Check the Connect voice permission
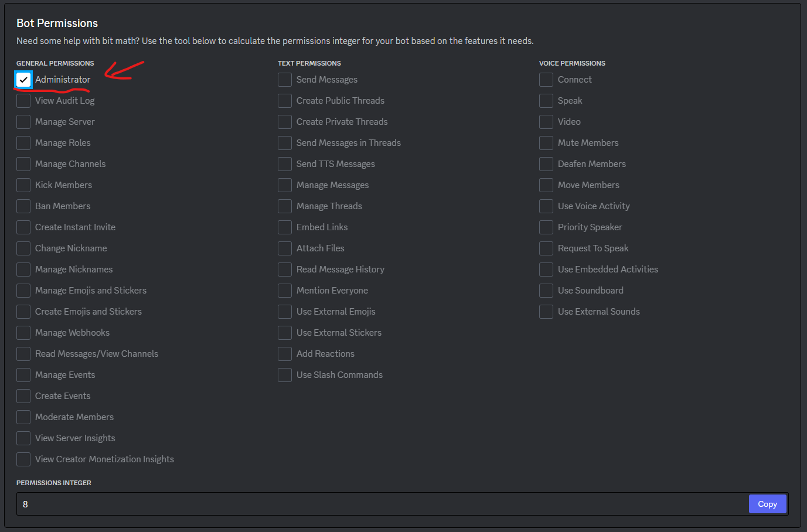Viewport: 807px width, 532px height. [546, 79]
